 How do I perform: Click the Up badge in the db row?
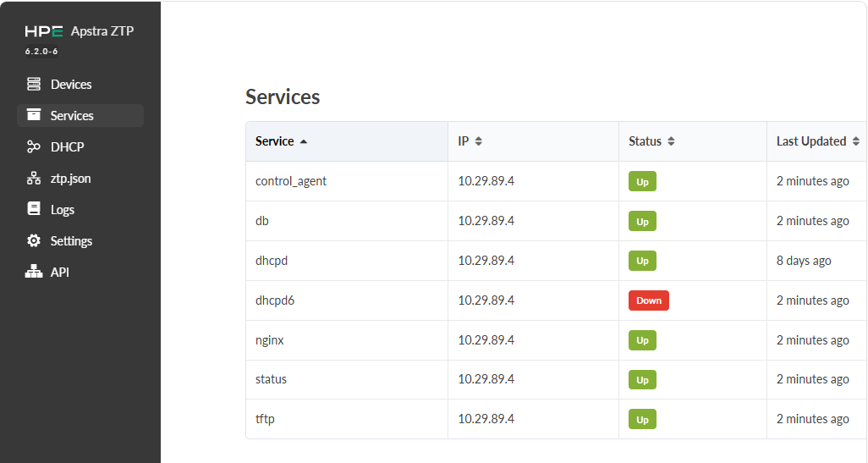pyautogui.click(x=642, y=222)
